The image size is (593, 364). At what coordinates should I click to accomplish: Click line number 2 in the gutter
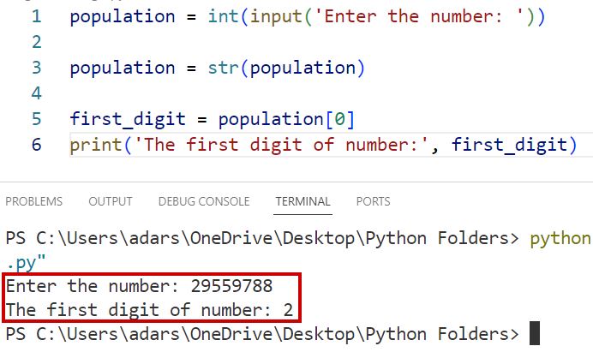pyautogui.click(x=37, y=42)
